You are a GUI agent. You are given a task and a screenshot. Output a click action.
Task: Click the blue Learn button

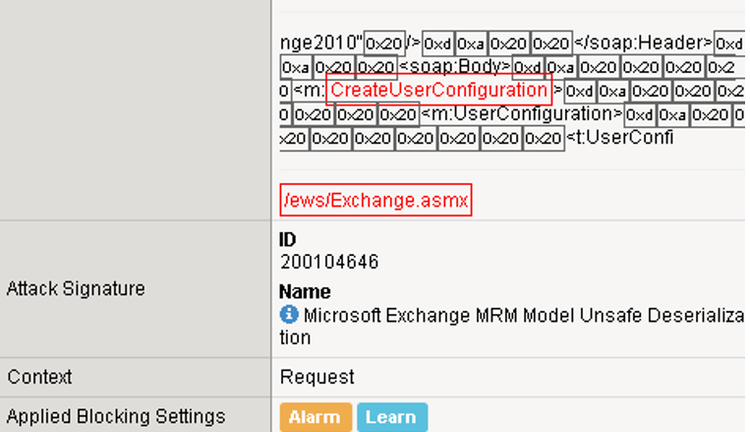[x=391, y=417]
